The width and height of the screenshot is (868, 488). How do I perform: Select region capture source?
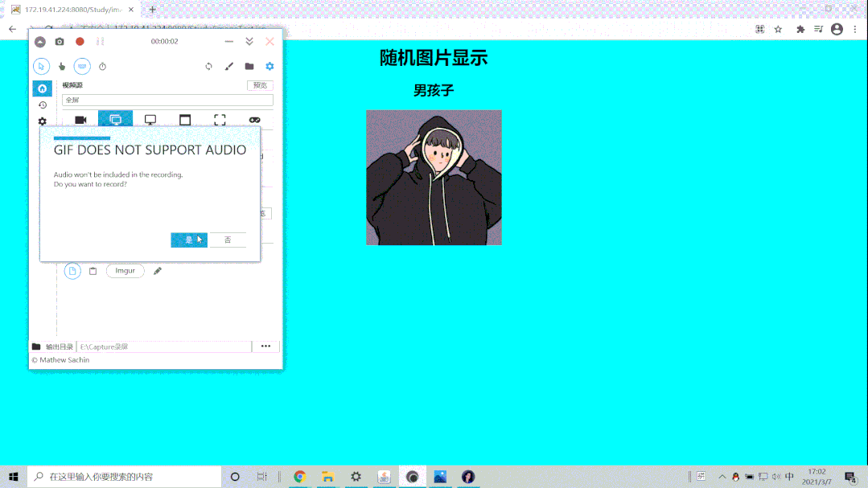tap(220, 120)
